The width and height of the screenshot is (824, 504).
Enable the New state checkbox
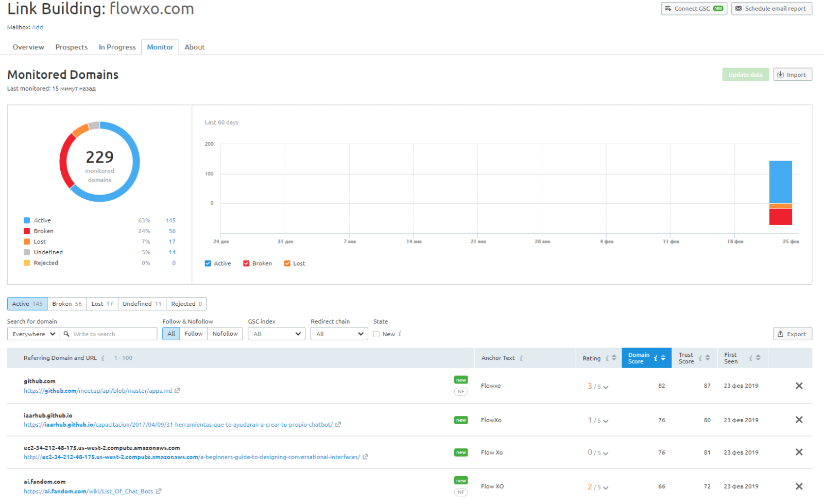click(376, 334)
